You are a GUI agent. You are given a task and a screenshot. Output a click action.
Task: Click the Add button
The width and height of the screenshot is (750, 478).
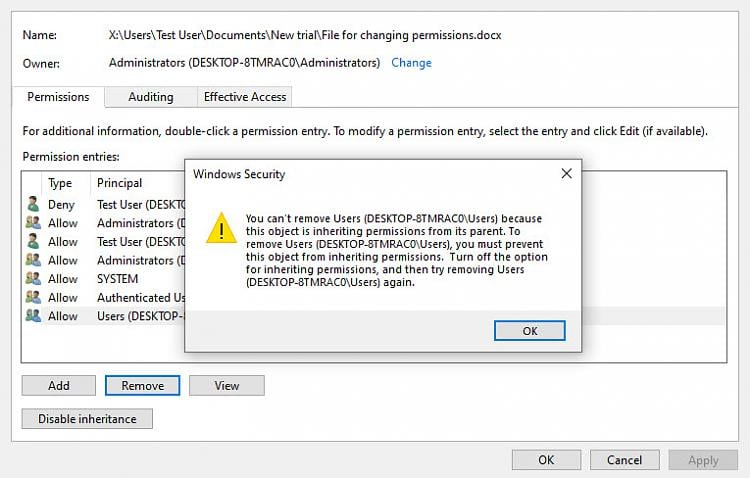point(59,385)
